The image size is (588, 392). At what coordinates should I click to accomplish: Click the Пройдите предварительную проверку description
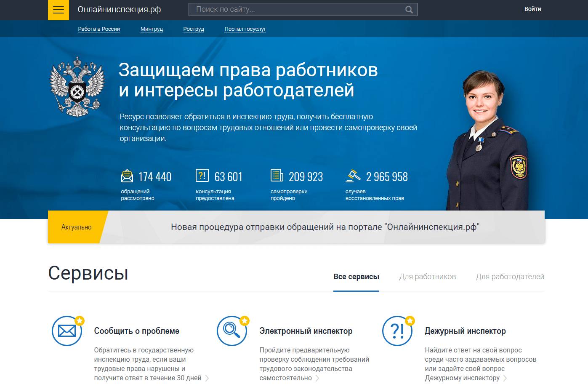pyautogui.click(x=314, y=364)
